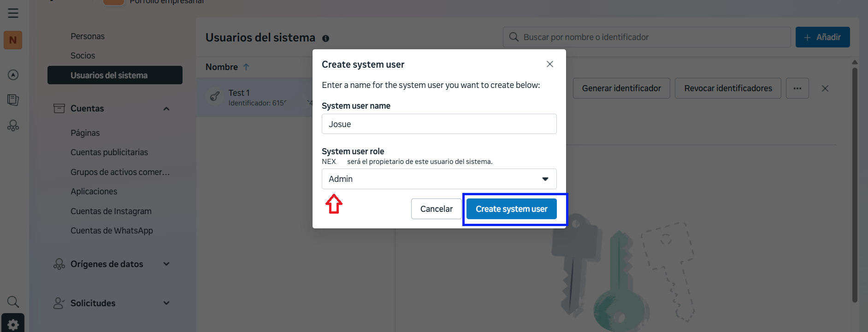Image resolution: width=868 pixels, height=332 pixels.
Task: Click the three-dots more options button
Action: [x=797, y=88]
